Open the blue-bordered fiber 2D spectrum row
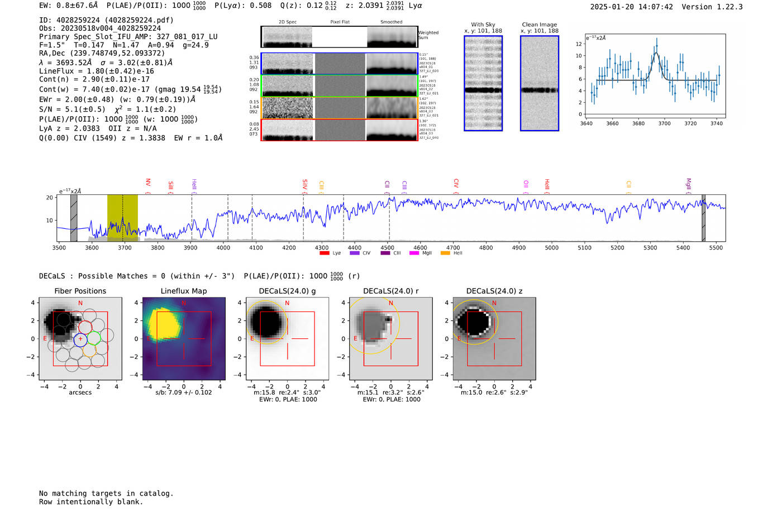The width and height of the screenshot is (782, 532). tap(339, 64)
